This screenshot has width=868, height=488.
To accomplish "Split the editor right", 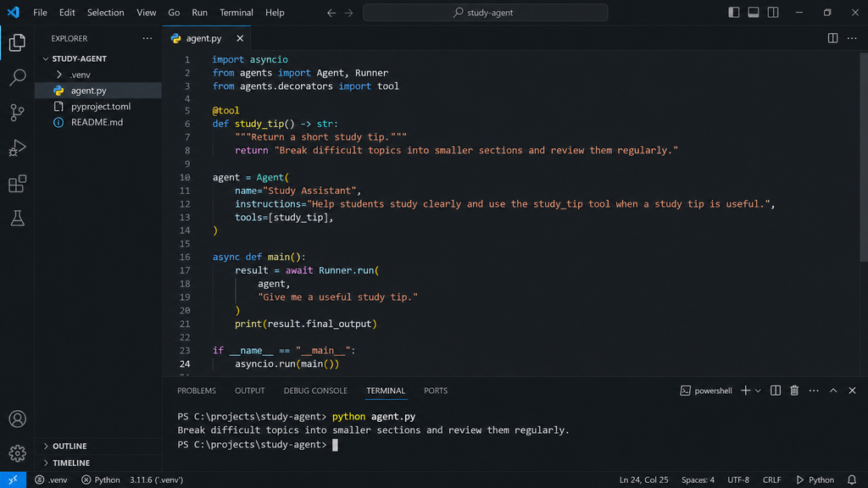I will (x=832, y=38).
